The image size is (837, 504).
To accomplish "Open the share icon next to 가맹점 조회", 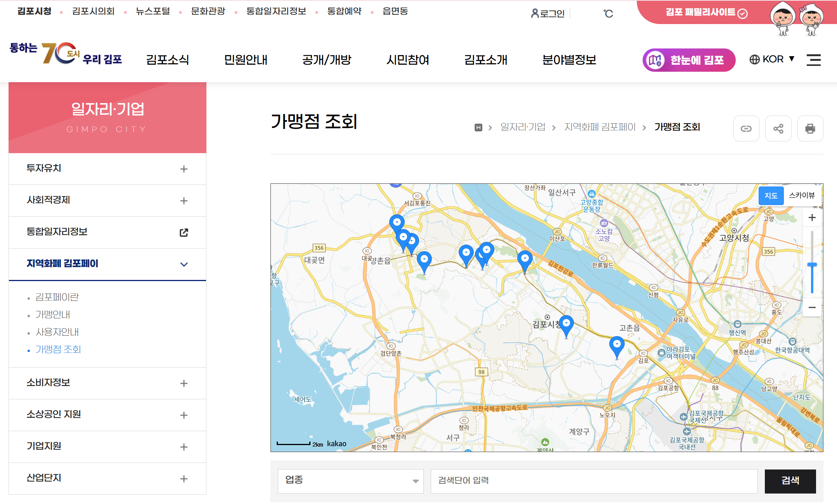I will pos(778,128).
